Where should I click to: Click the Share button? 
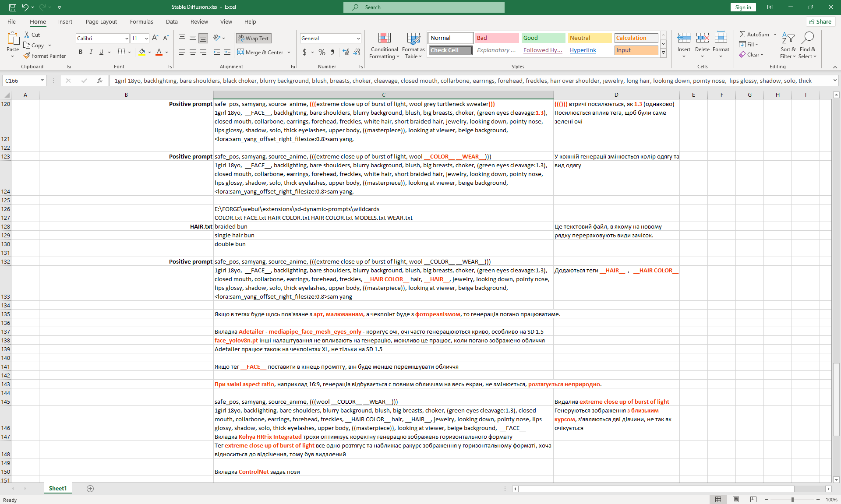(820, 22)
